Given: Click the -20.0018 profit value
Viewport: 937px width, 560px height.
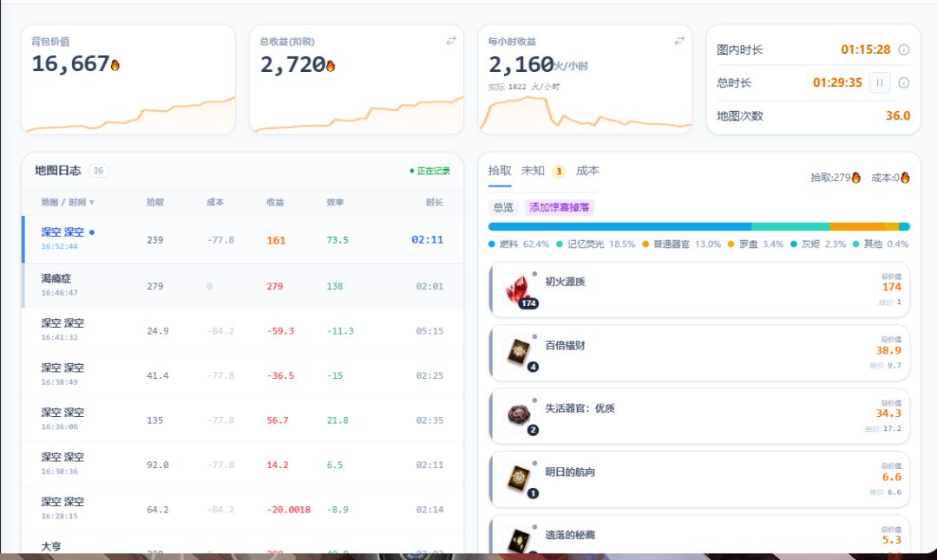Looking at the screenshot, I should [289, 510].
